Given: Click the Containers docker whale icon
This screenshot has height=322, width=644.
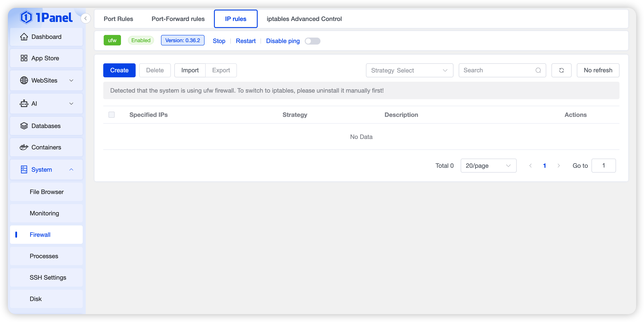Looking at the screenshot, I should 24,147.
